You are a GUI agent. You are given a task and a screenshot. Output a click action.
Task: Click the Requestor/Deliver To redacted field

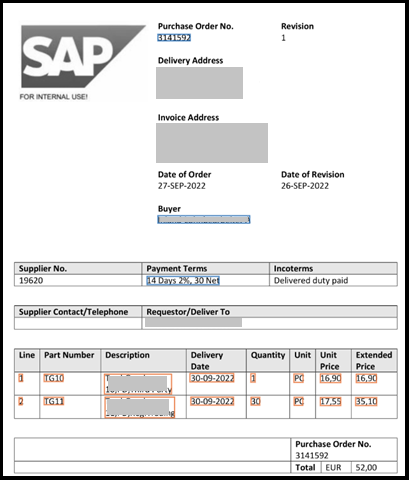pyautogui.click(x=193, y=322)
